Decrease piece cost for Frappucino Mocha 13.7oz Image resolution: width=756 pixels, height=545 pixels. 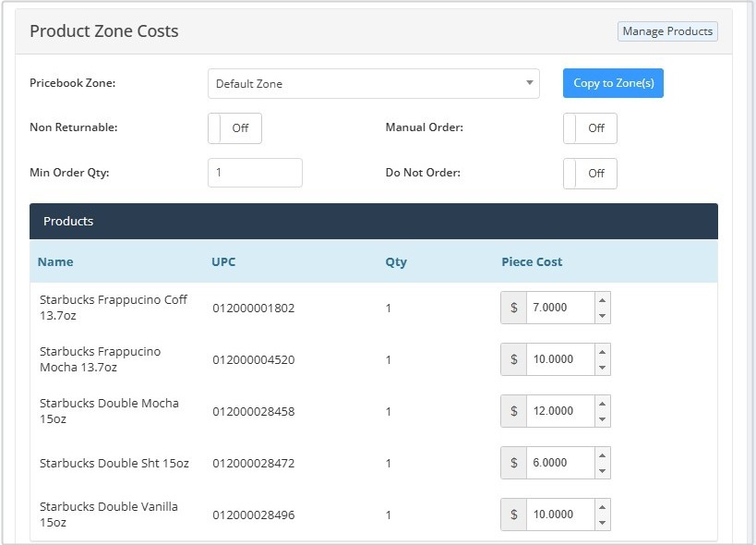click(602, 368)
